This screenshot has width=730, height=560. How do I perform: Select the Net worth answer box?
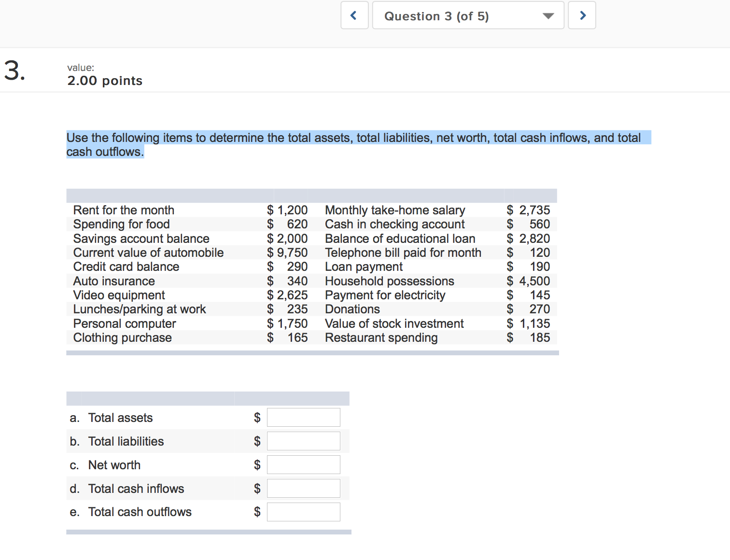pyautogui.click(x=303, y=465)
